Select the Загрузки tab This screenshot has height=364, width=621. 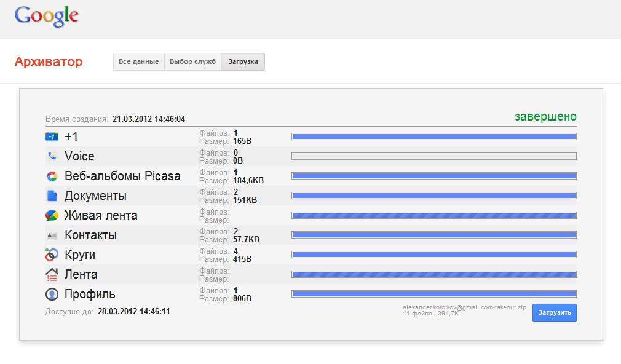[243, 62]
